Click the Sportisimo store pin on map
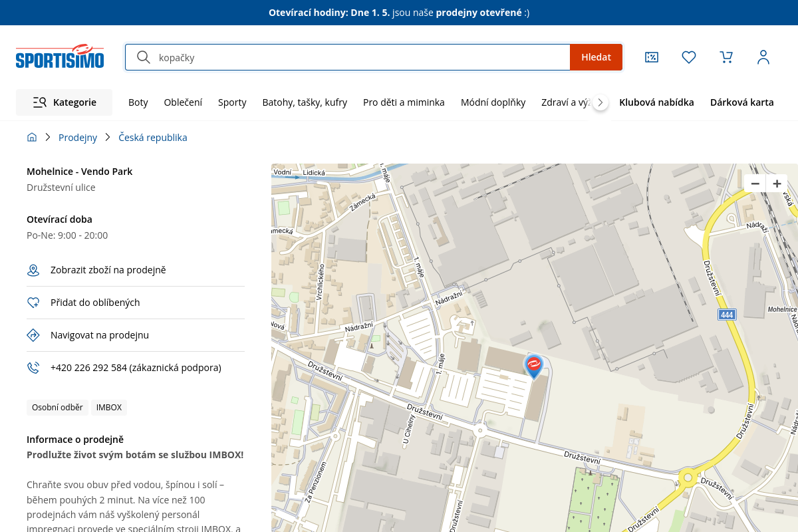The height and width of the screenshot is (532, 798). (x=533, y=365)
